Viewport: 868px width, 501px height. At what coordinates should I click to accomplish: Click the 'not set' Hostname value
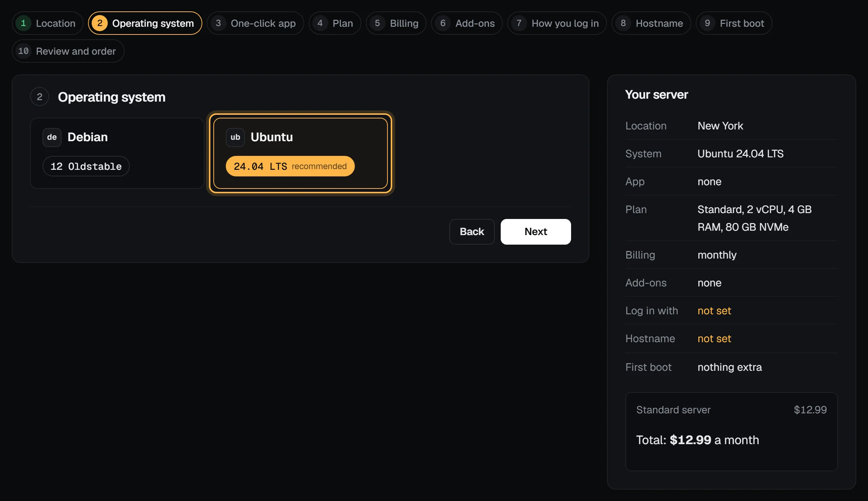714,339
